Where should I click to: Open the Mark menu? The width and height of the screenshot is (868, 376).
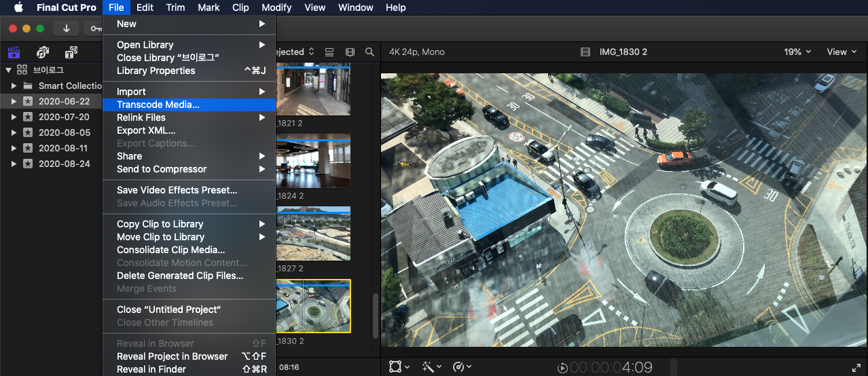[x=209, y=7]
